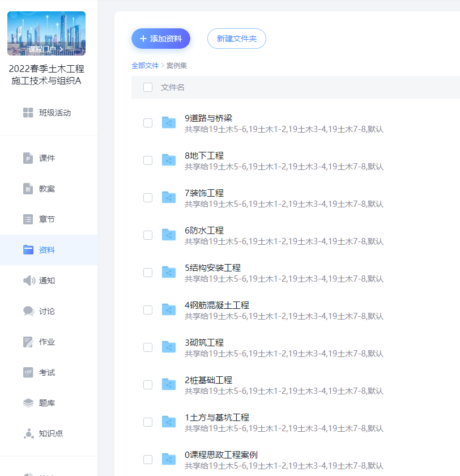Go back via 全部文件 breadcrumb link

pos(145,66)
